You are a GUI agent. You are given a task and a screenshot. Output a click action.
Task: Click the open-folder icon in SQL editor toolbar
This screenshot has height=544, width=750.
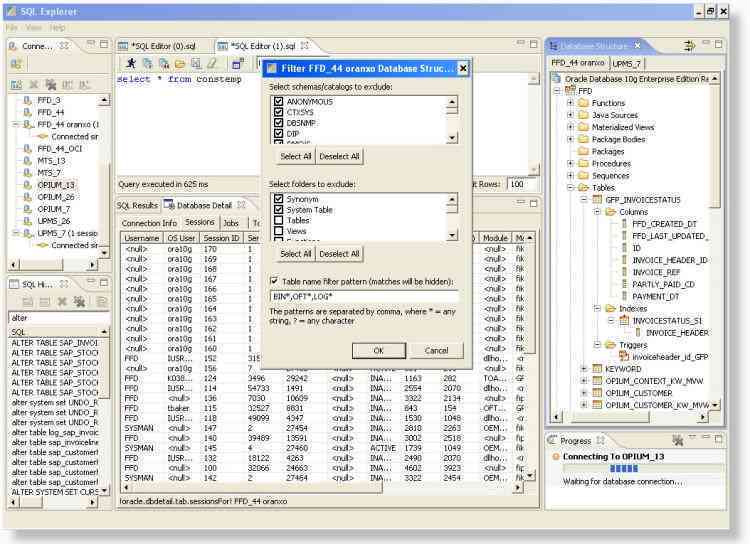pyautogui.click(x=180, y=64)
